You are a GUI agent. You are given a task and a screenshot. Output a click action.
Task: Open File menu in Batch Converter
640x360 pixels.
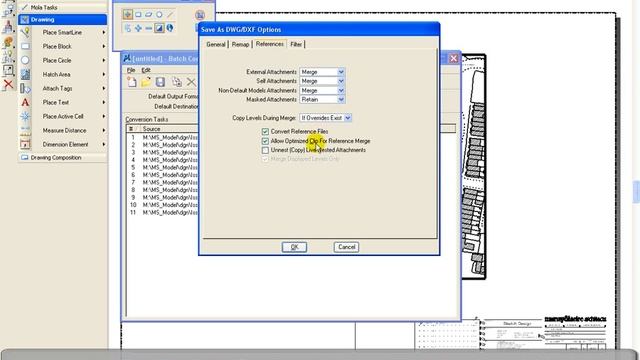(131, 70)
